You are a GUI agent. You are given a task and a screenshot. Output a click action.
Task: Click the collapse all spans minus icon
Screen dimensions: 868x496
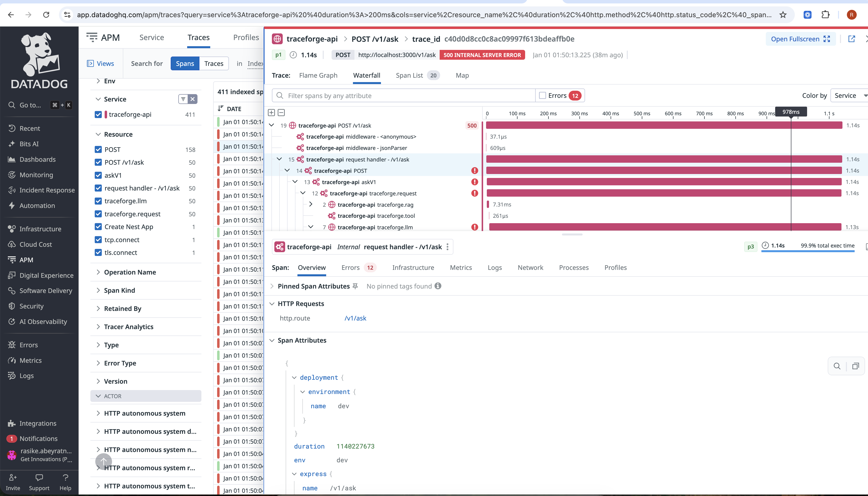coord(281,113)
